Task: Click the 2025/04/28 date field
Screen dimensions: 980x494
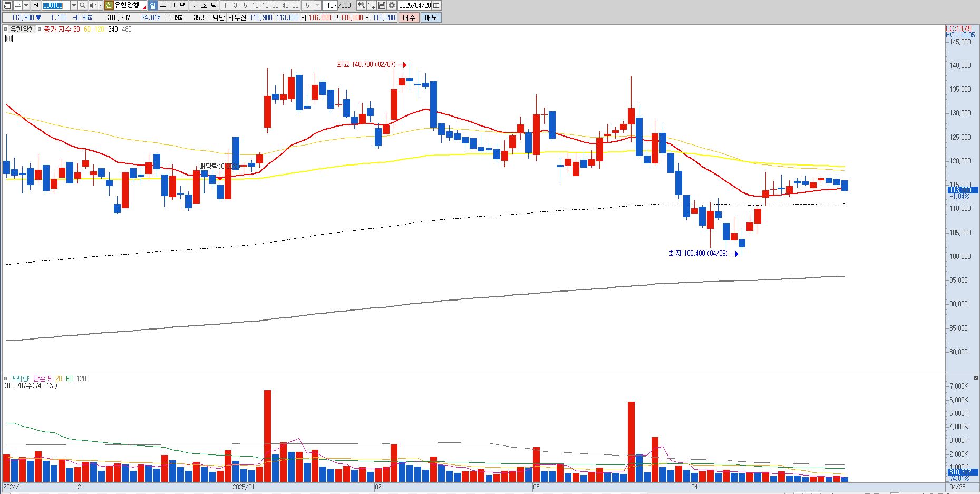Action: (x=415, y=5)
